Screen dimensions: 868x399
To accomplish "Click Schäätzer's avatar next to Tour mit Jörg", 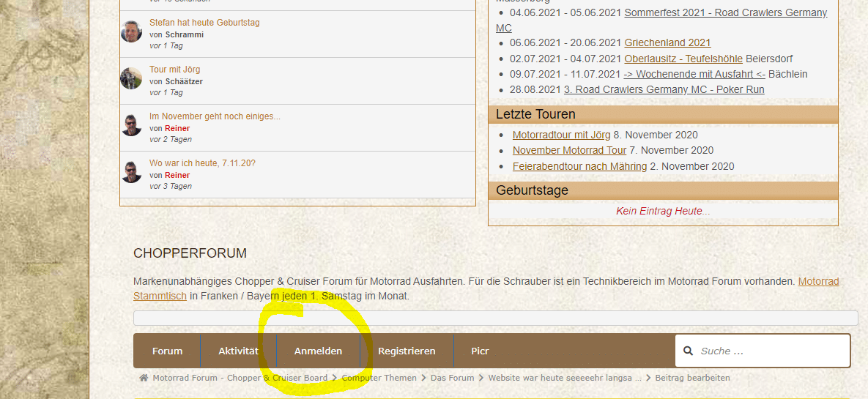I will click(131, 78).
